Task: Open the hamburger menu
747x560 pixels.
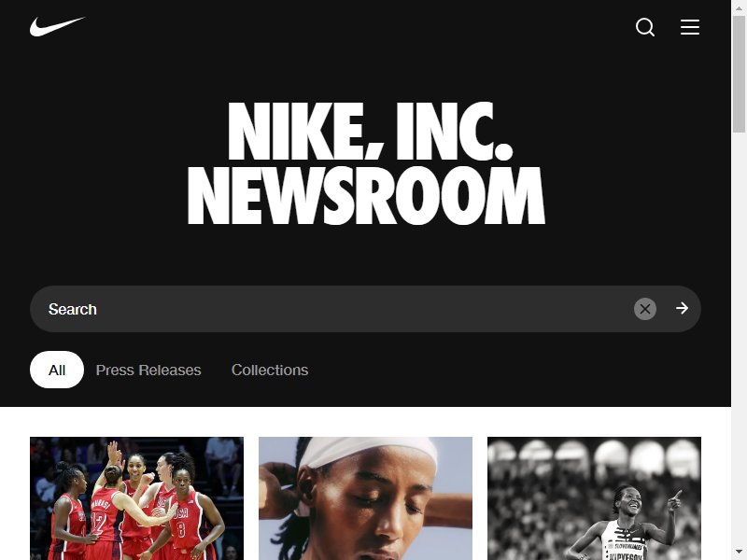Action: (690, 27)
